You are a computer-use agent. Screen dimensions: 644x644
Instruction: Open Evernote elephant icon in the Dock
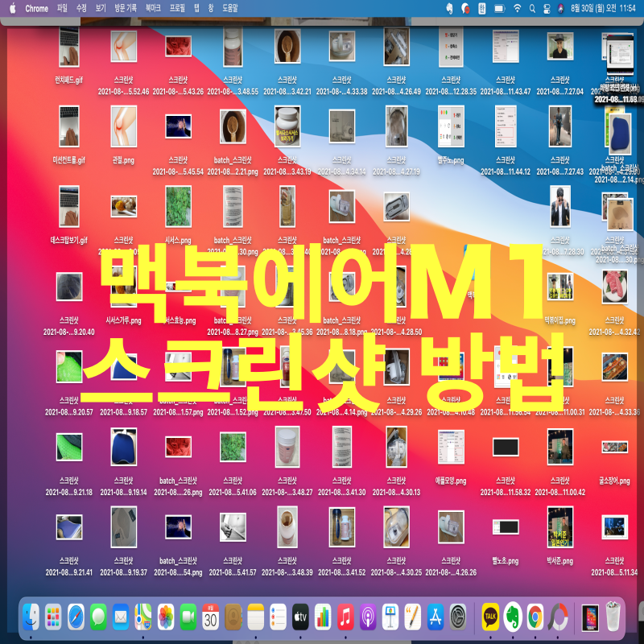pyautogui.click(x=513, y=616)
